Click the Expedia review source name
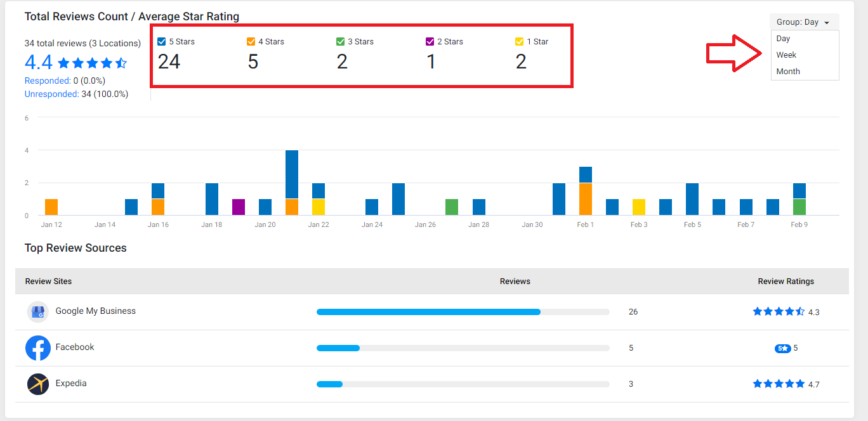868x421 pixels. tap(71, 384)
